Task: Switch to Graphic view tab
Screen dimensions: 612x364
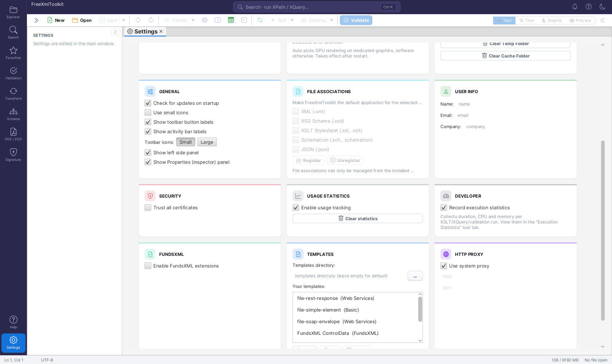Action: (x=552, y=20)
